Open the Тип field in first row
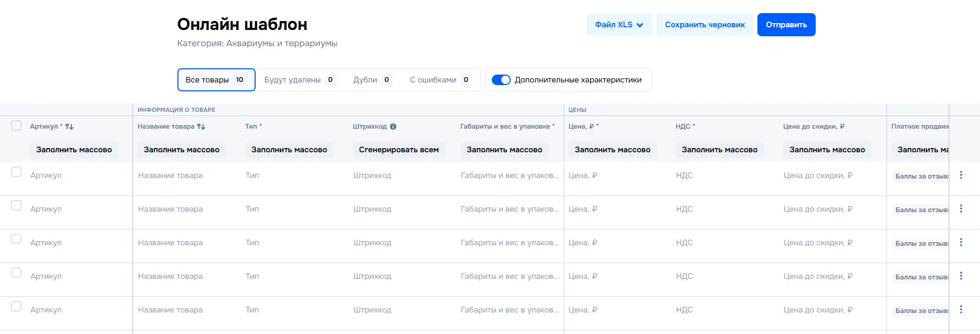This screenshot has height=334, width=980. 294,175
